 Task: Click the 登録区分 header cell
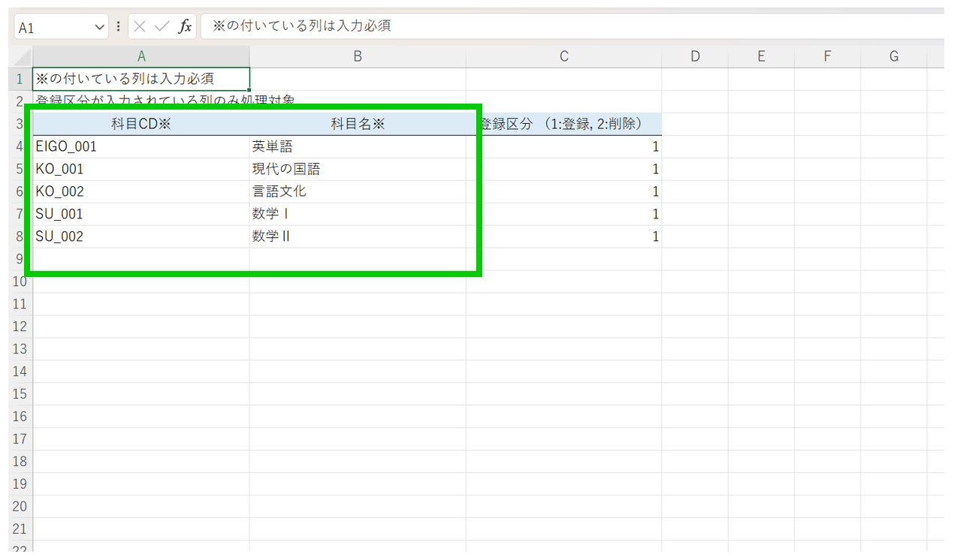[x=563, y=124]
